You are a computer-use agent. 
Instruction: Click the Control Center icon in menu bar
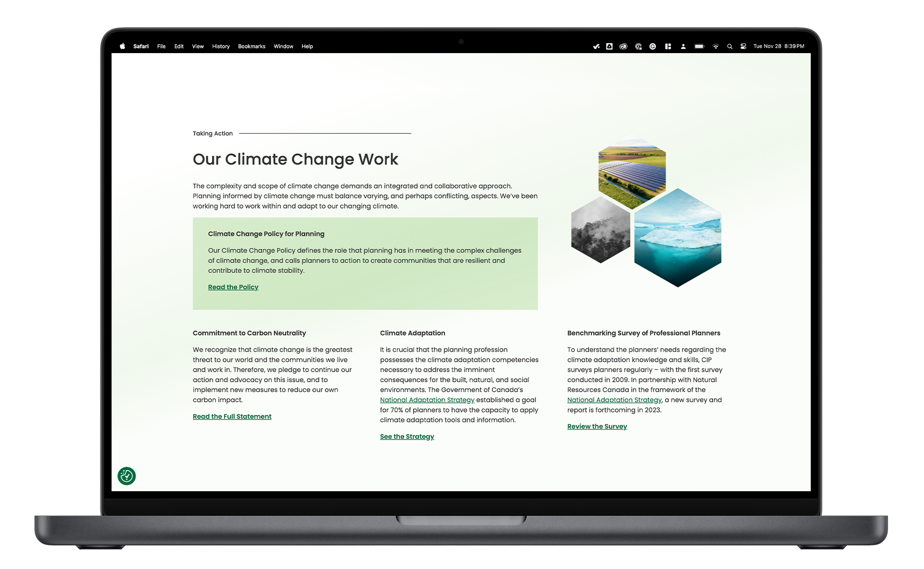(x=745, y=46)
